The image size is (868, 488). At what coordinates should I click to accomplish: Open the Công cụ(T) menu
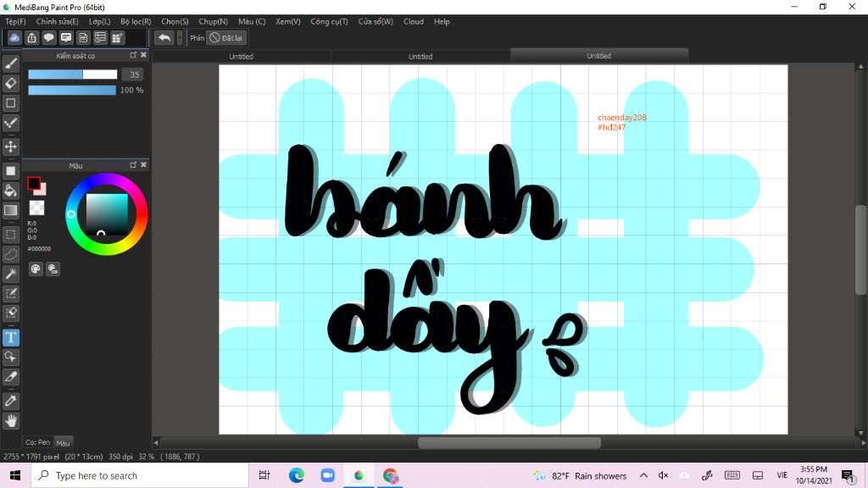point(330,21)
